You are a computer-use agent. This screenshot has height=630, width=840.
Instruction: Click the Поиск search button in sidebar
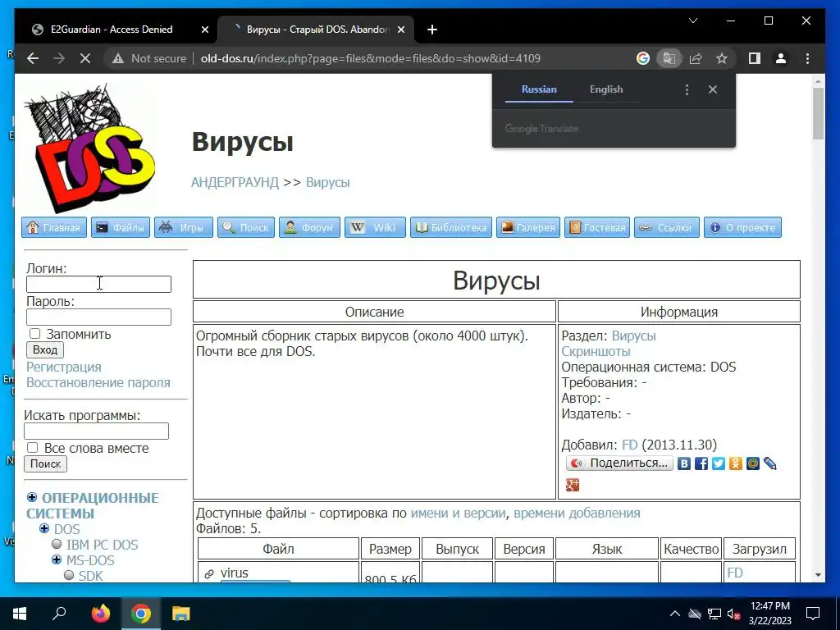pos(46,464)
